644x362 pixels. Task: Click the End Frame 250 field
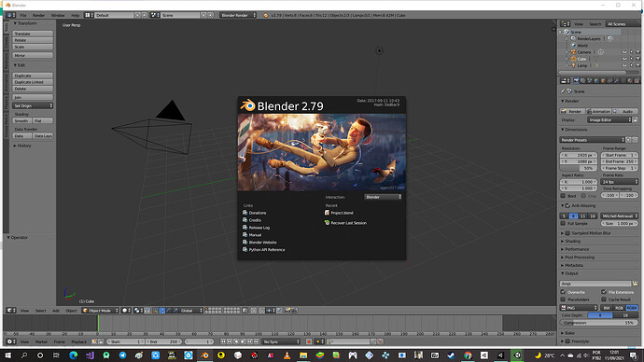point(620,161)
